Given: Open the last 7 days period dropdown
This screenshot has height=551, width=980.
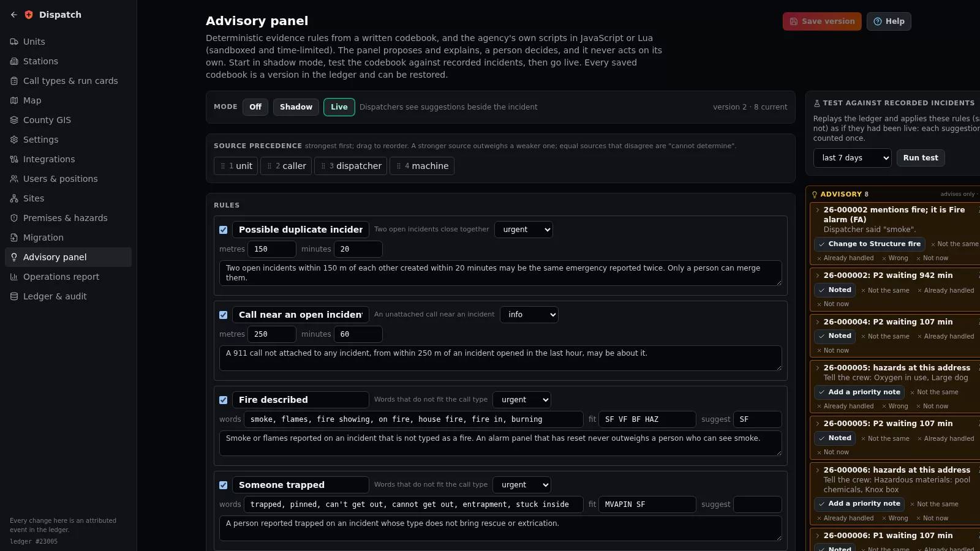Looking at the screenshot, I should tap(853, 158).
